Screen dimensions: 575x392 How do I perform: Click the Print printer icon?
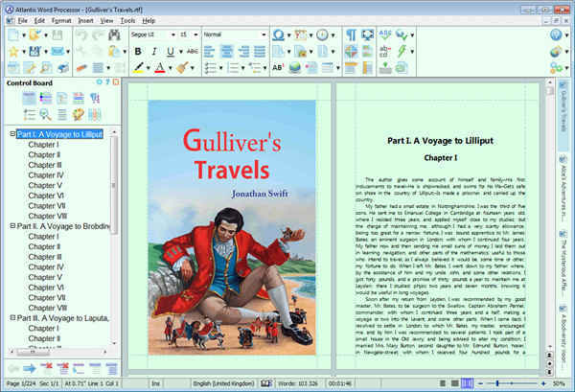coord(62,68)
